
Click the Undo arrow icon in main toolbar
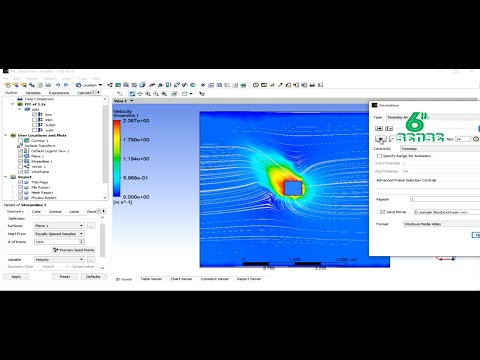click(x=58, y=85)
